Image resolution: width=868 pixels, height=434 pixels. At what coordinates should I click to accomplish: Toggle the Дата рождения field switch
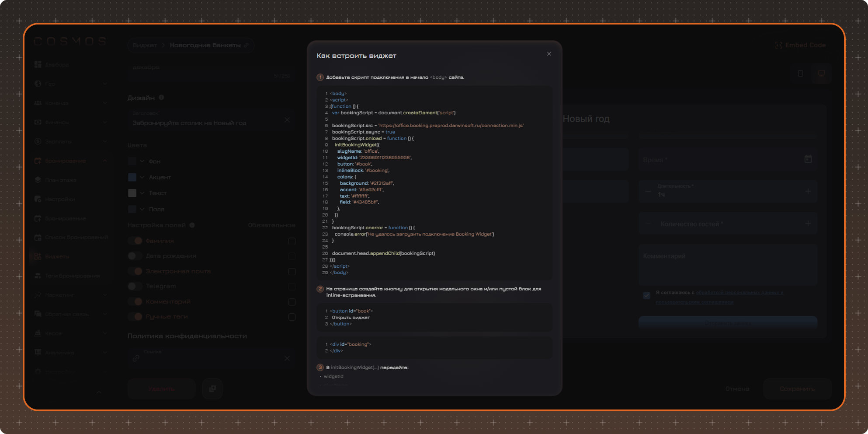point(135,256)
